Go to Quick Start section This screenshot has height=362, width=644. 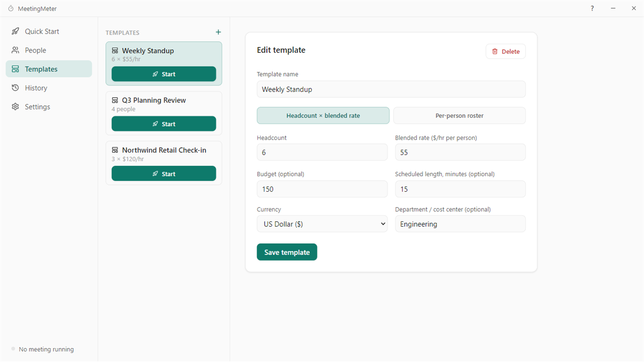pyautogui.click(x=49, y=31)
